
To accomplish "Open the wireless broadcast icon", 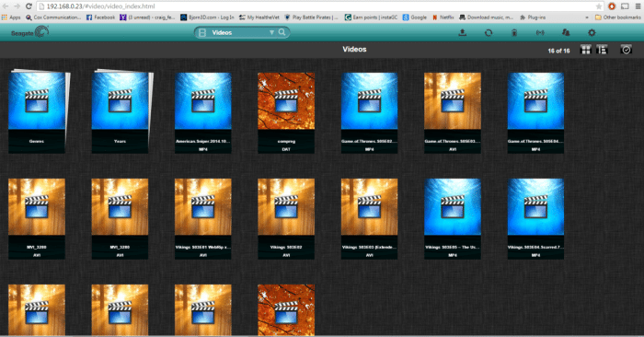I will (x=540, y=32).
